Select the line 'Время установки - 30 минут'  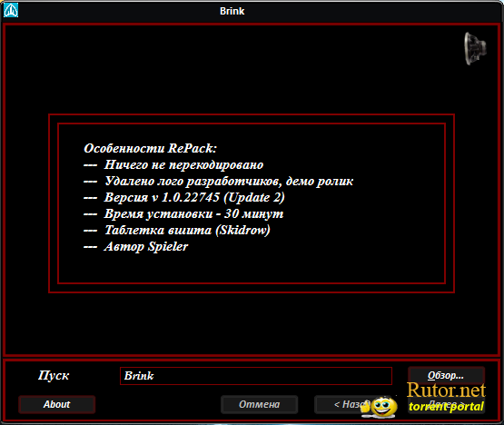coord(183,213)
